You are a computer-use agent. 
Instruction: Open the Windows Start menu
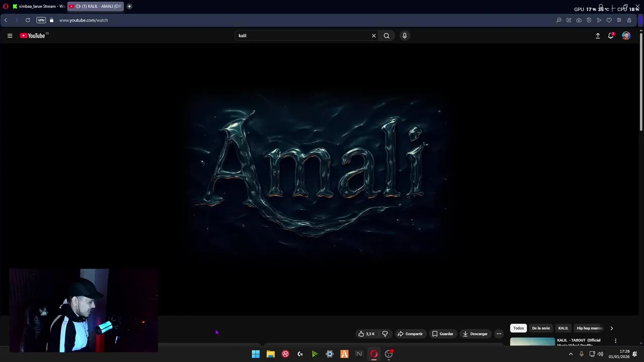click(x=256, y=354)
